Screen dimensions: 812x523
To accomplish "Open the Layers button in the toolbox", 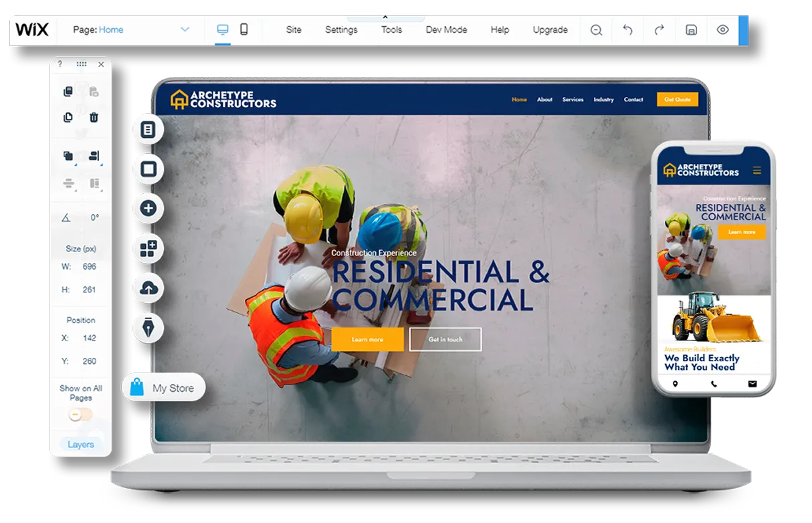I will click(81, 445).
